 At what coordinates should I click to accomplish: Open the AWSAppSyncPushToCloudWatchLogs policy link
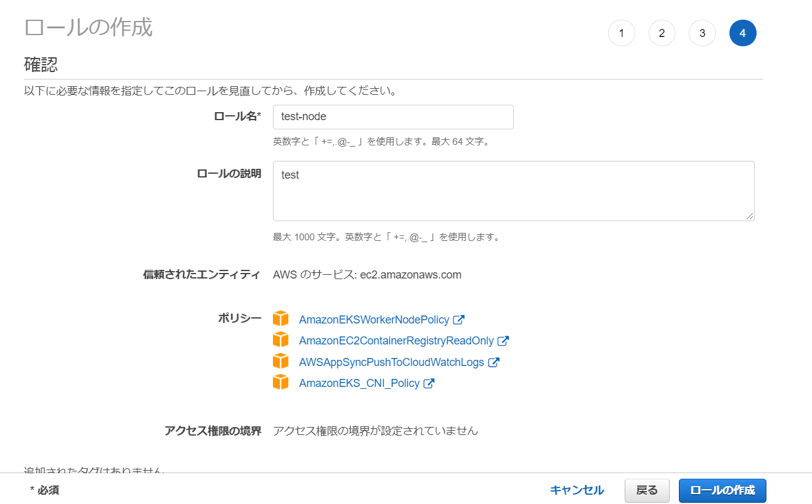(391, 362)
